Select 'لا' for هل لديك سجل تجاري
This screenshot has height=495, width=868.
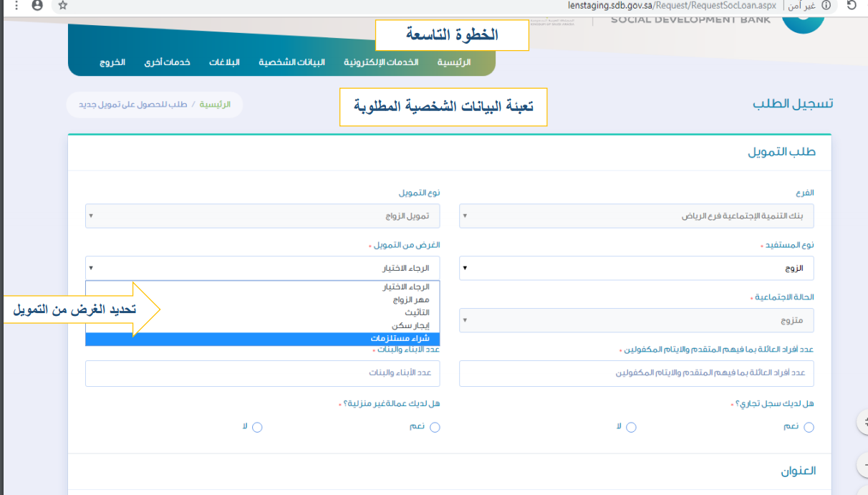point(631,427)
